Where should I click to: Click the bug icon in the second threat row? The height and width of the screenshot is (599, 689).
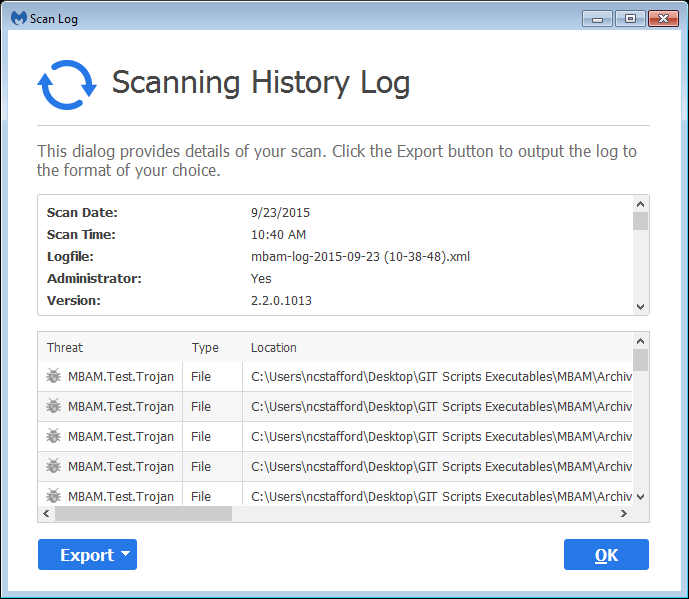(x=54, y=407)
